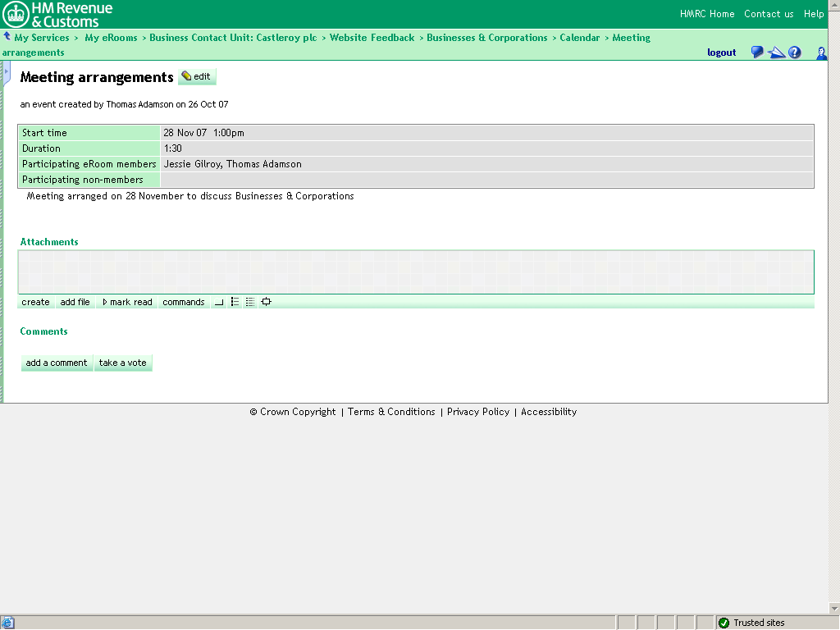Click the crosshair target icon in attachments toolbar
The height and width of the screenshot is (630, 840).
coord(266,302)
